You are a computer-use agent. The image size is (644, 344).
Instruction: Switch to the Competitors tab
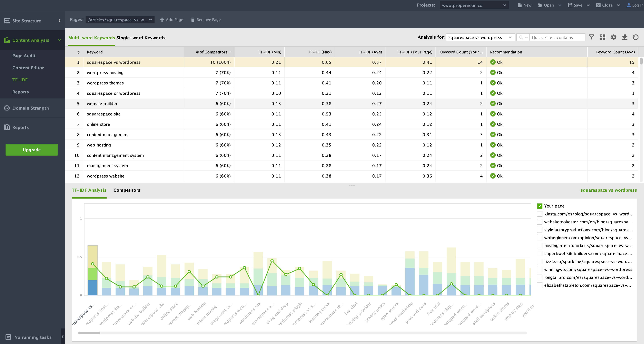pyautogui.click(x=127, y=190)
